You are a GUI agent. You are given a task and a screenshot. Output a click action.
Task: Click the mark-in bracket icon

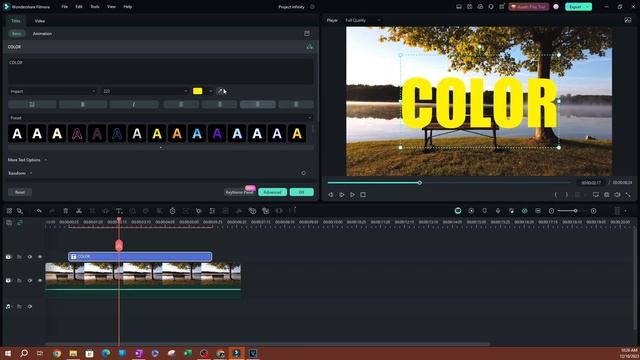556,195
